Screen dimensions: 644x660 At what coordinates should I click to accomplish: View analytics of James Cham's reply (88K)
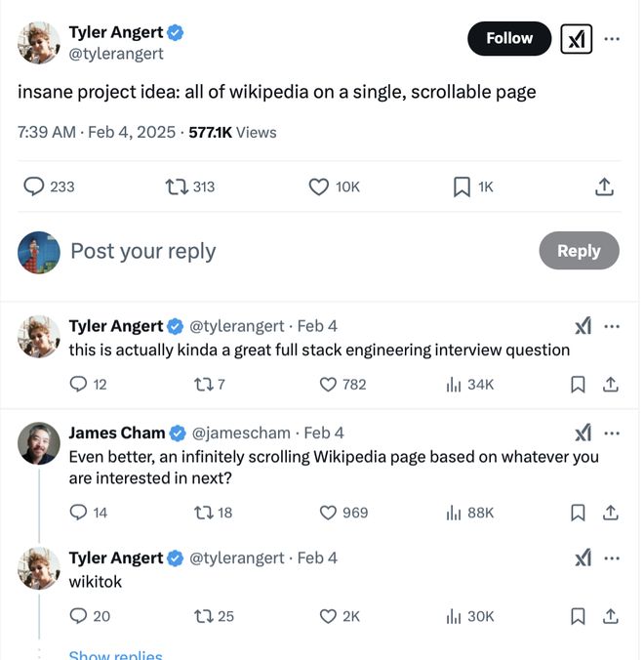click(454, 513)
